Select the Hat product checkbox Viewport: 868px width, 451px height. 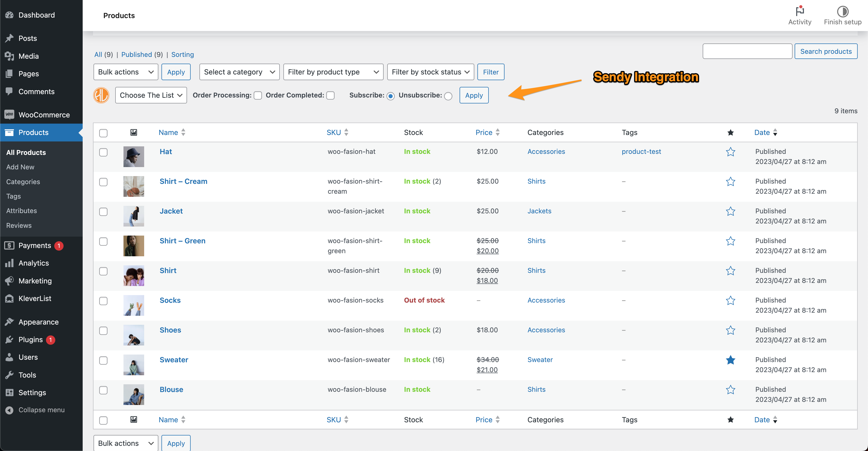(x=103, y=152)
